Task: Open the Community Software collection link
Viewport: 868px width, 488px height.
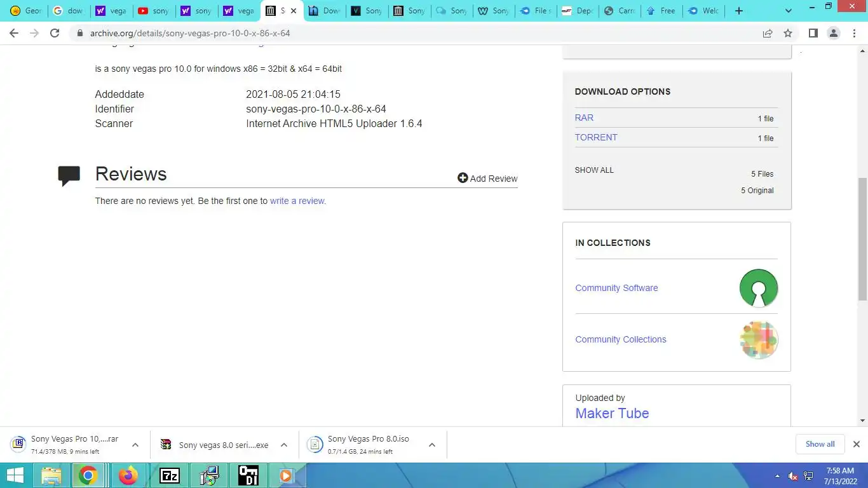Action: 616,288
